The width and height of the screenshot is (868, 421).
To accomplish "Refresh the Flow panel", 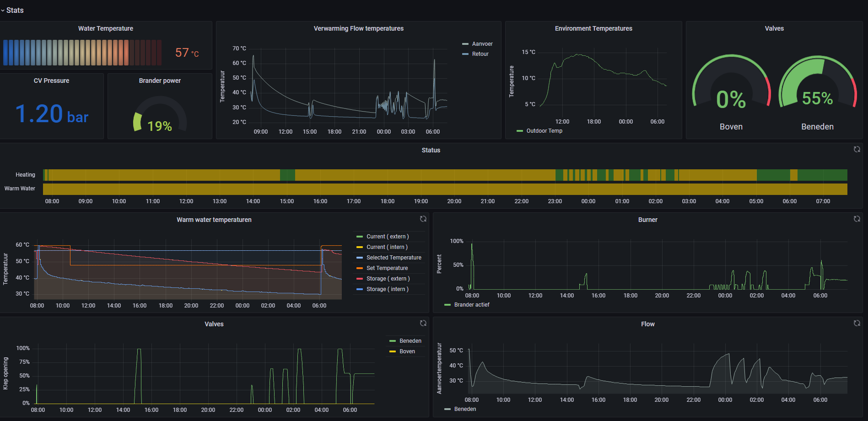I will 857,323.
